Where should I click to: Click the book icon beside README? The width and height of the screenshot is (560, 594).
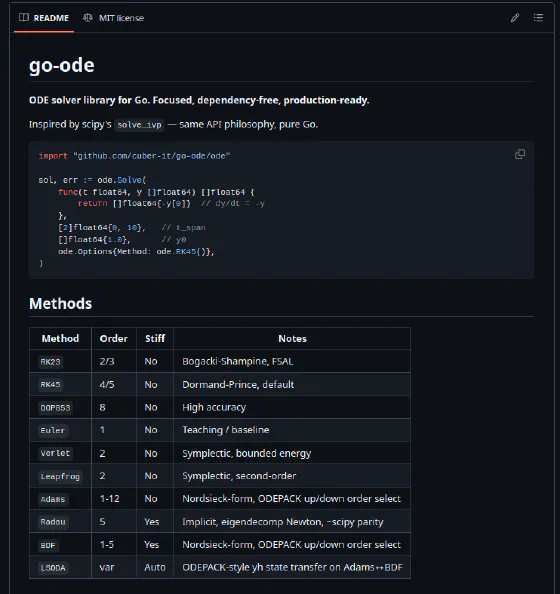[x=24, y=17]
